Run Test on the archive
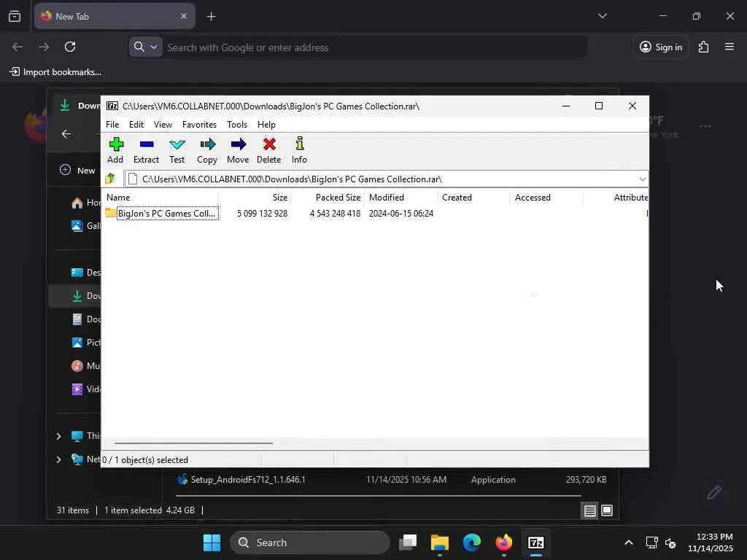 pyautogui.click(x=177, y=150)
